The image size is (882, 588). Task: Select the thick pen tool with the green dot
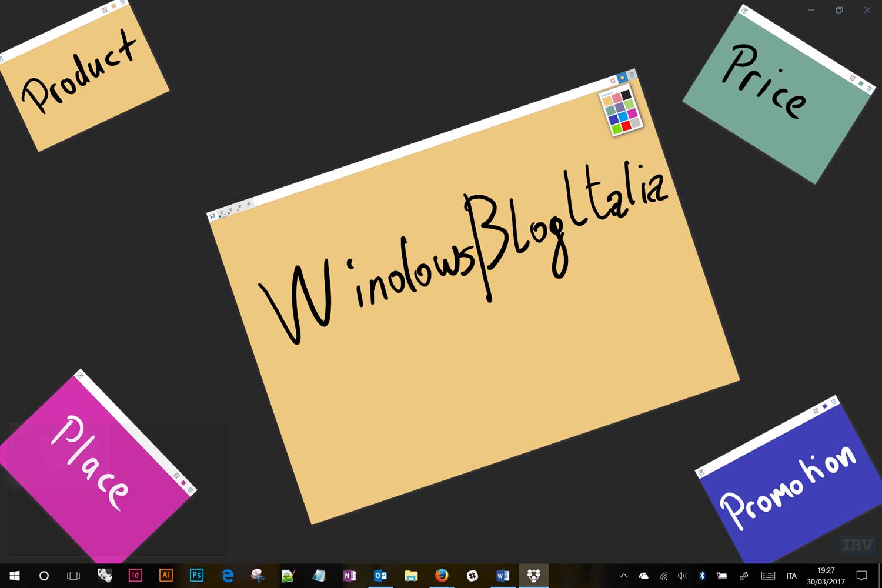[239, 208]
